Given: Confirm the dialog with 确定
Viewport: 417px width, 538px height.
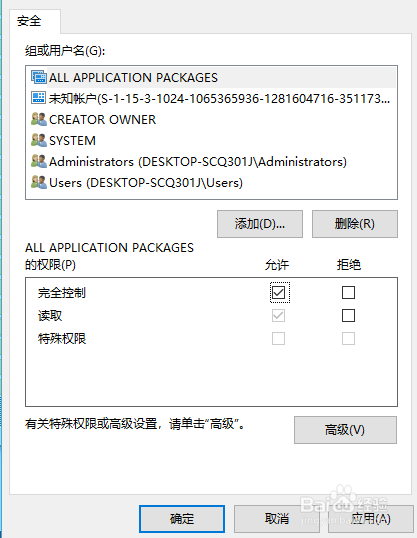Looking at the screenshot, I should (x=182, y=518).
